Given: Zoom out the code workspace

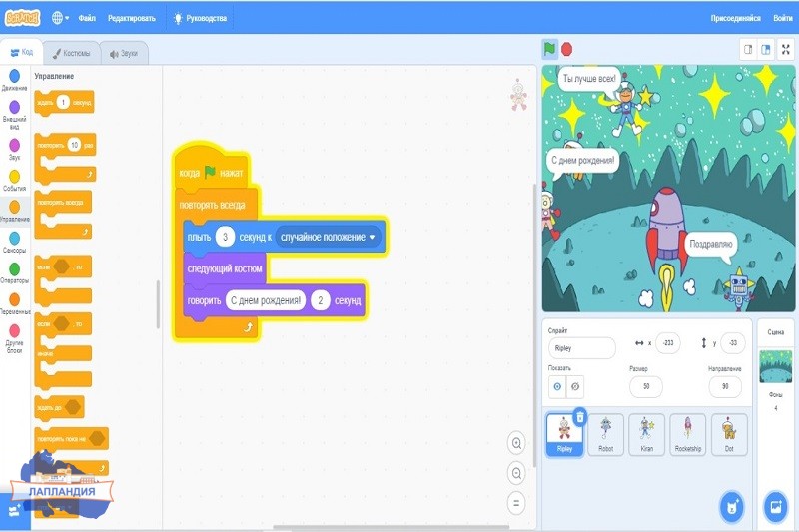Looking at the screenshot, I should (x=516, y=473).
